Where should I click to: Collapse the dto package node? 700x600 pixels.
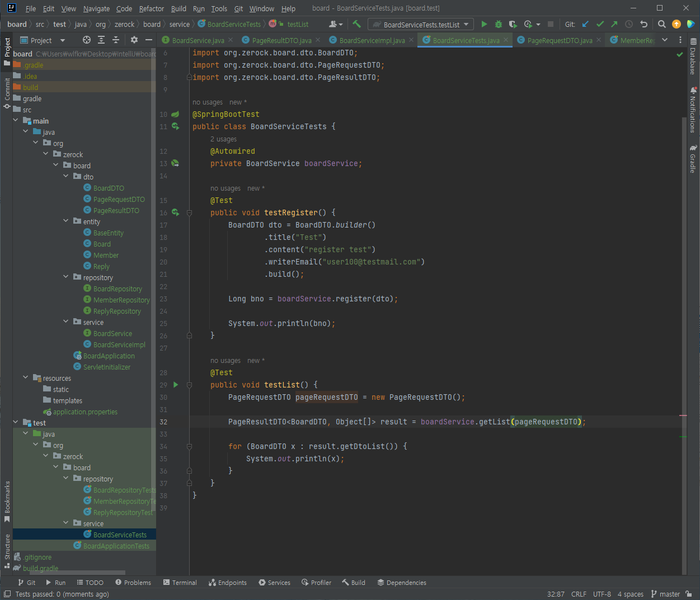click(x=66, y=177)
